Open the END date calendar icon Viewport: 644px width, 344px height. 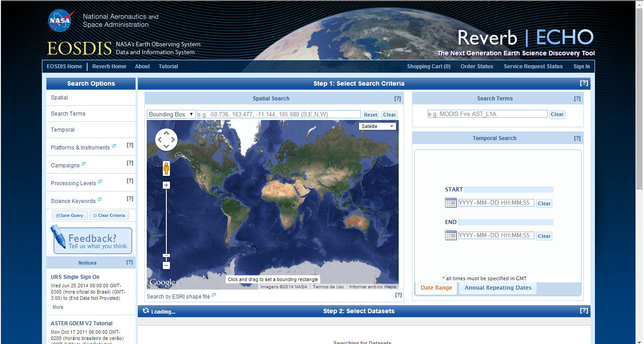point(451,235)
